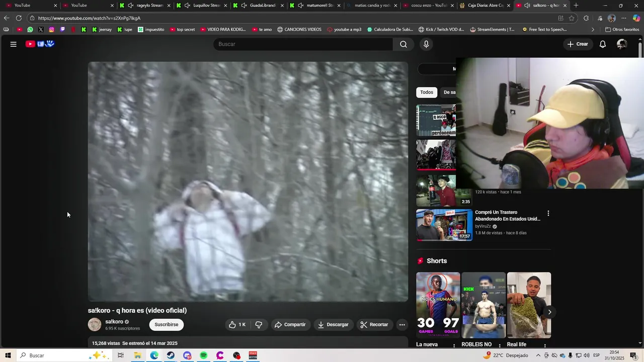Open the youtube a mp3 bookmark
Viewport: 644px width, 362px height.
[x=344, y=30]
